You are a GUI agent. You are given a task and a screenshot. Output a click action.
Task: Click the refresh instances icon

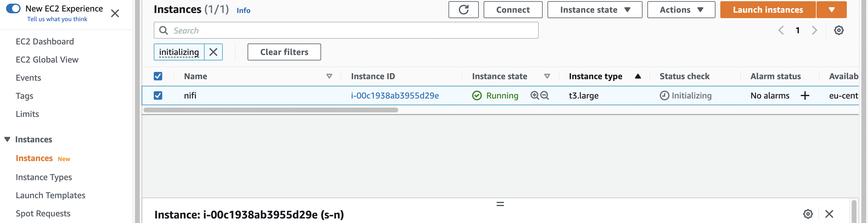464,9
